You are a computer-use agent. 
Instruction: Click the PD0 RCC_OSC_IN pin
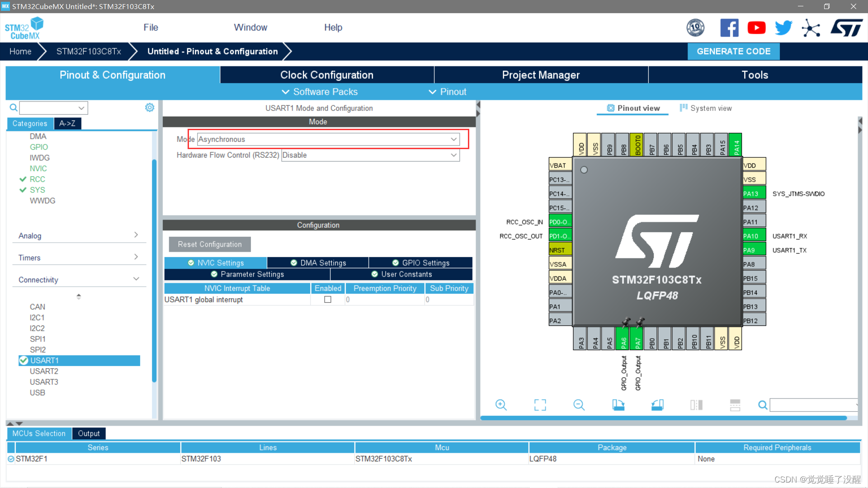click(x=560, y=222)
